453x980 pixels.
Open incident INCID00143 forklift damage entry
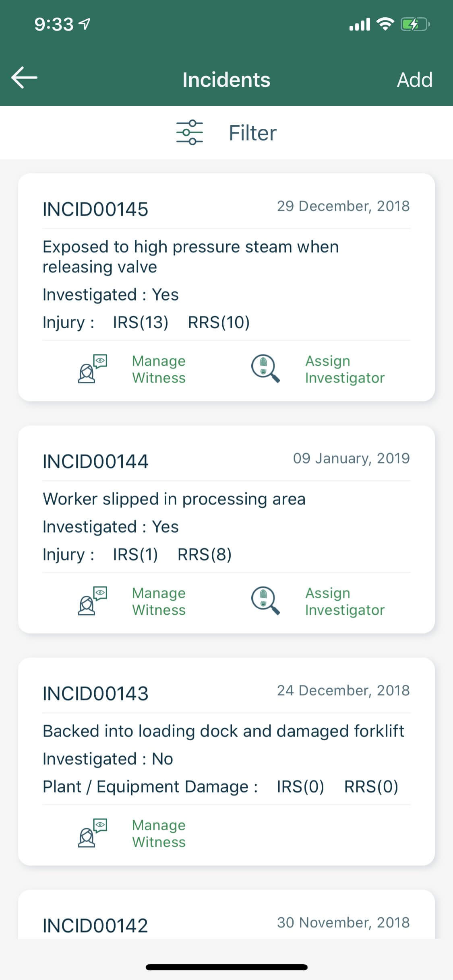(x=223, y=731)
